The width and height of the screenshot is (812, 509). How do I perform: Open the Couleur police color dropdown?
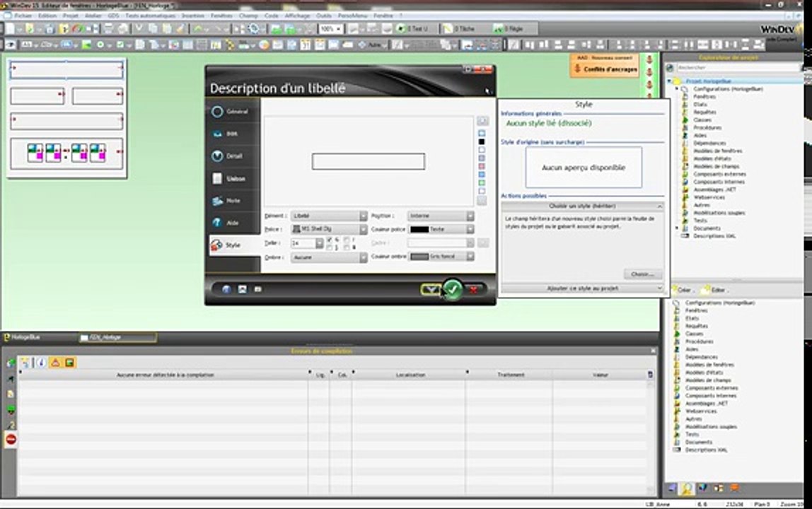(441, 229)
